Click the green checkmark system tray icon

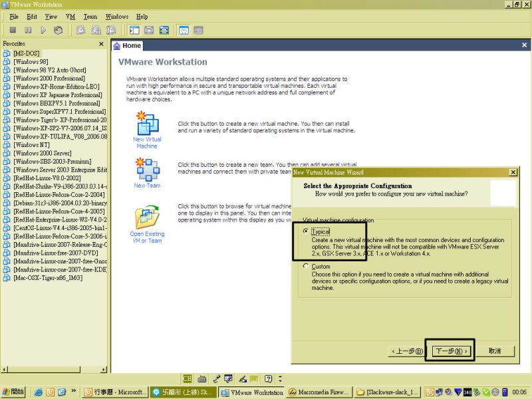tap(486, 392)
